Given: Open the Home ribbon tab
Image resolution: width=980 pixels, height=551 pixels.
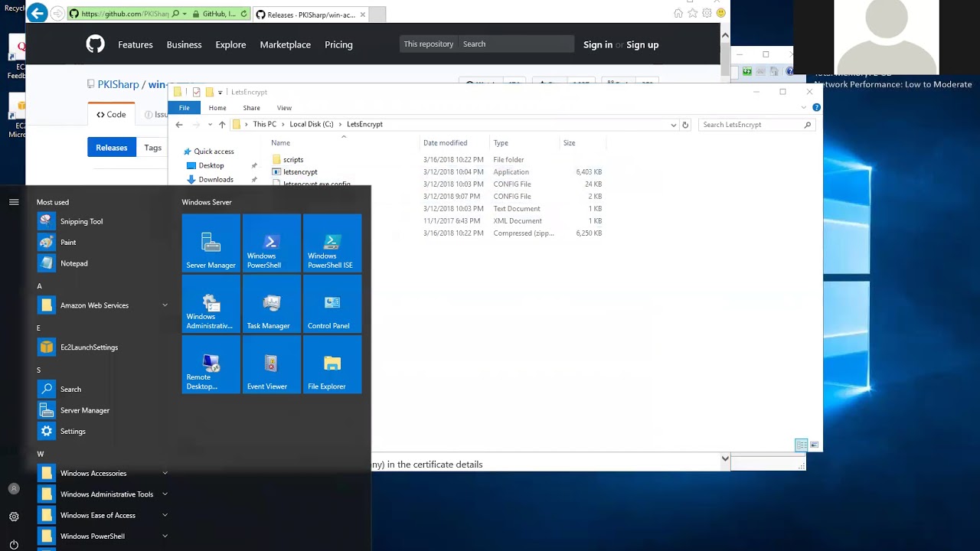Looking at the screenshot, I should click(x=217, y=108).
